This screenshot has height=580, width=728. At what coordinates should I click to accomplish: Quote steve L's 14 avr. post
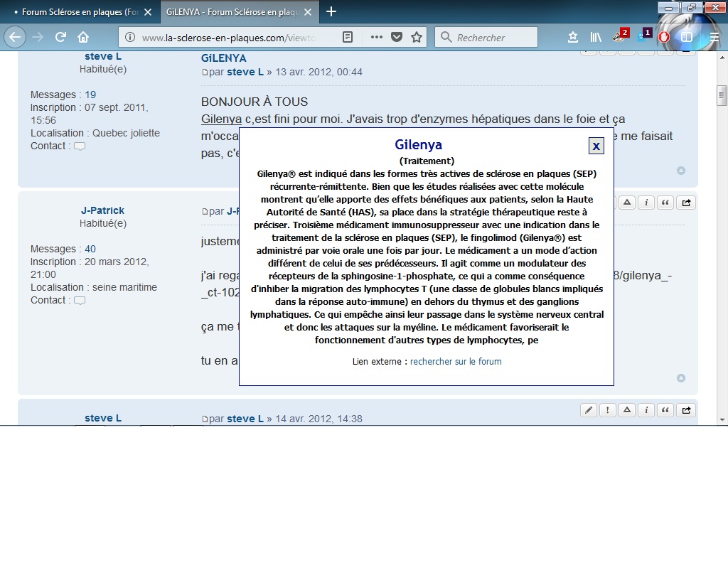[x=665, y=409]
